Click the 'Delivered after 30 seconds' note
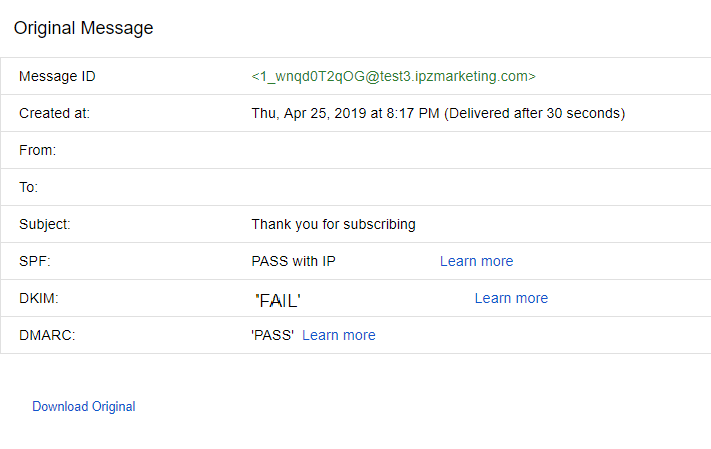Screen dimensions: 711x449 pos(534,113)
